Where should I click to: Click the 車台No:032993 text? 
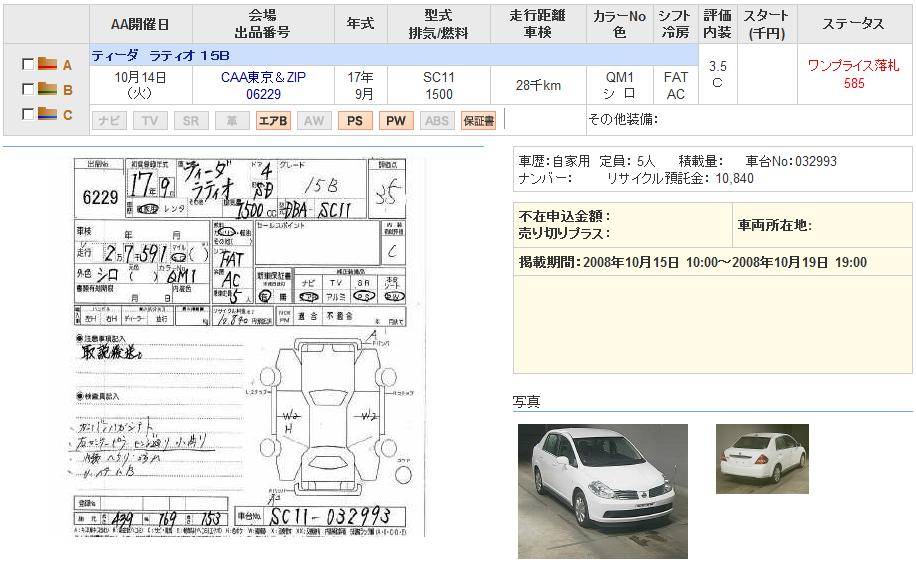pyautogui.click(x=792, y=161)
